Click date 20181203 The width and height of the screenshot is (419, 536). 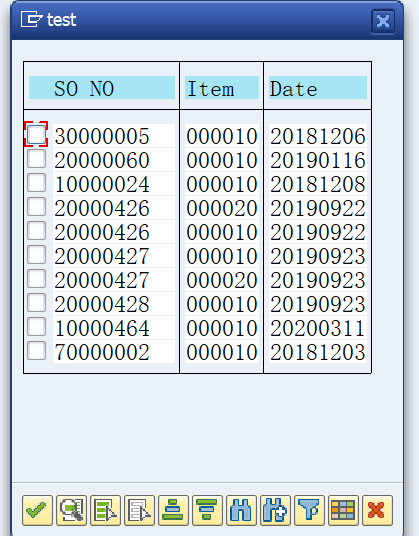[x=318, y=352]
